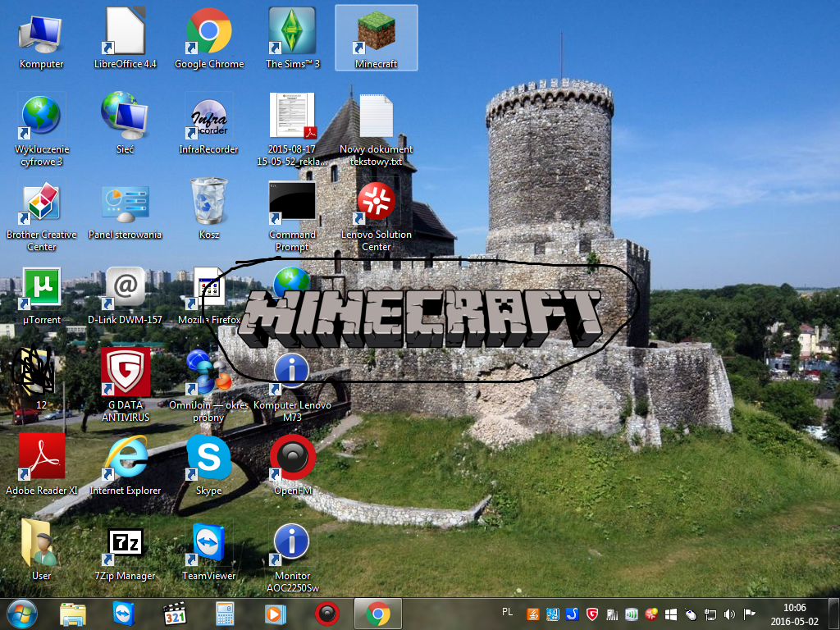840x630 pixels.
Task: Open the Minecraft desktop shortcut
Action: 376,33
